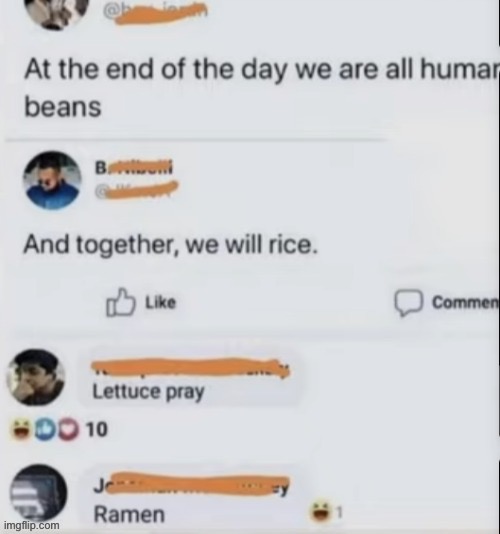The height and width of the screenshot is (534, 500).
Task: Click the red heart reaction icon
Action: [x=68, y=430]
